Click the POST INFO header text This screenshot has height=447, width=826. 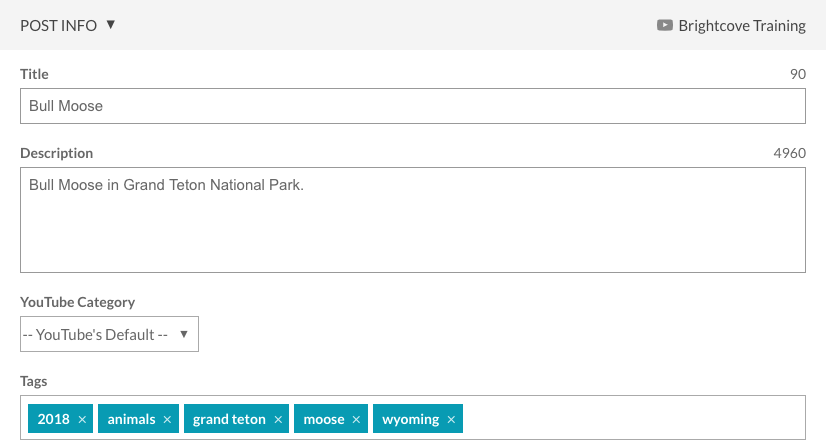(x=58, y=26)
